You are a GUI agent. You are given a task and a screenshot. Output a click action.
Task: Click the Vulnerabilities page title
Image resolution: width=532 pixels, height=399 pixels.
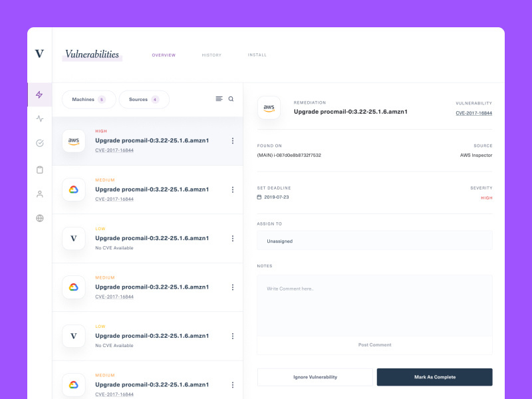(92, 55)
